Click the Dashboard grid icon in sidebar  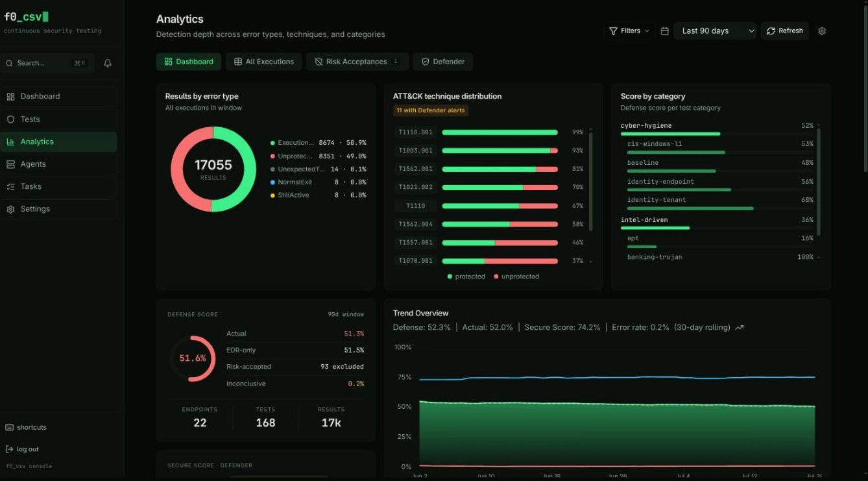pyautogui.click(x=10, y=97)
